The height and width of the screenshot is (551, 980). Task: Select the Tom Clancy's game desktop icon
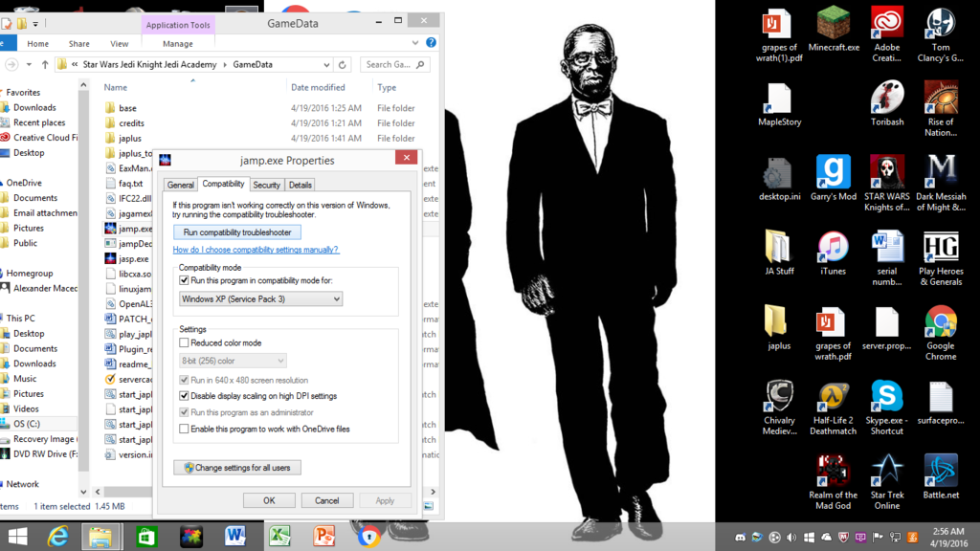pyautogui.click(x=940, y=34)
